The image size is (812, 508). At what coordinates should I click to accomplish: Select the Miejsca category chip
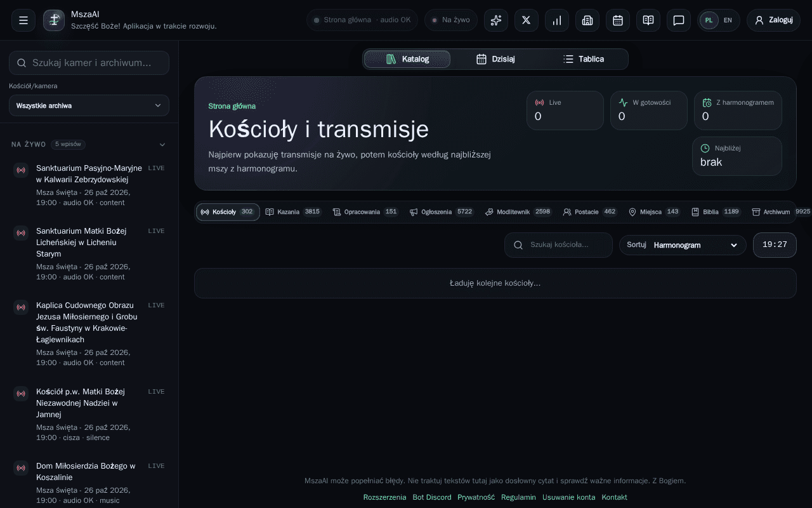654,212
